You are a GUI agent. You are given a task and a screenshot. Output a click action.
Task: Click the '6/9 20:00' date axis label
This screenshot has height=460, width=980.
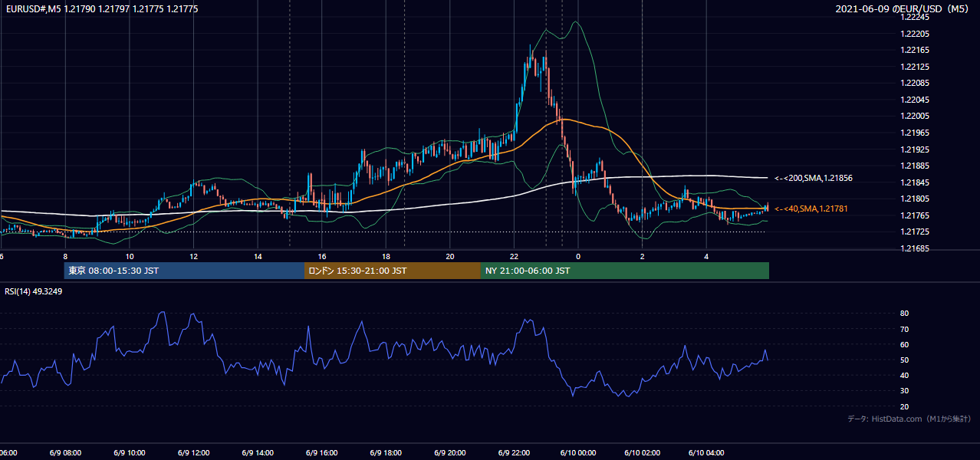449,452
